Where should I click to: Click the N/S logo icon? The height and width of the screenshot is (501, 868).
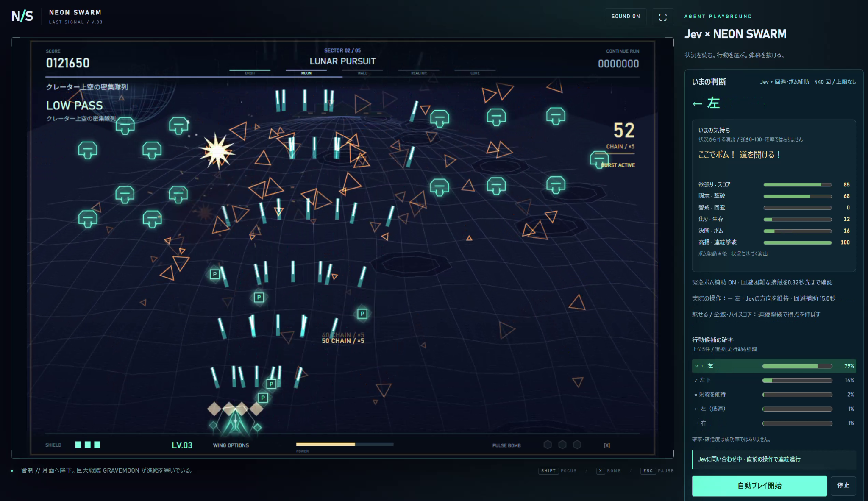[x=22, y=16]
